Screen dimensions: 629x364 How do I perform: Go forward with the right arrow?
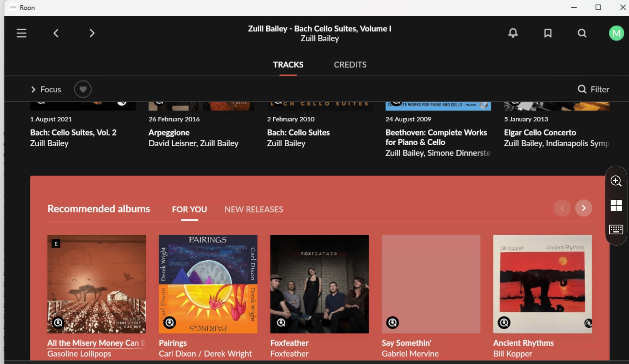92,33
